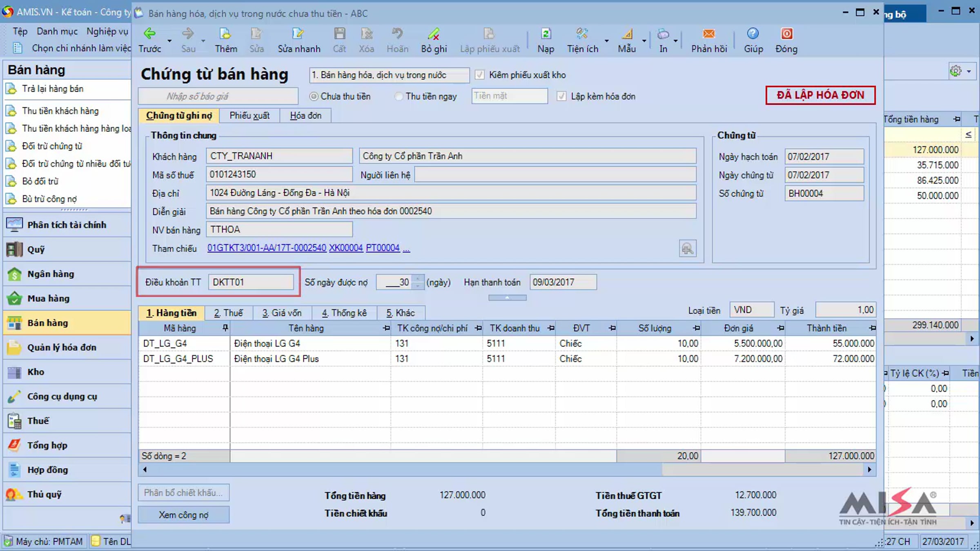Switch to the Phiếu xuất tab
980x551 pixels.
[249, 116]
